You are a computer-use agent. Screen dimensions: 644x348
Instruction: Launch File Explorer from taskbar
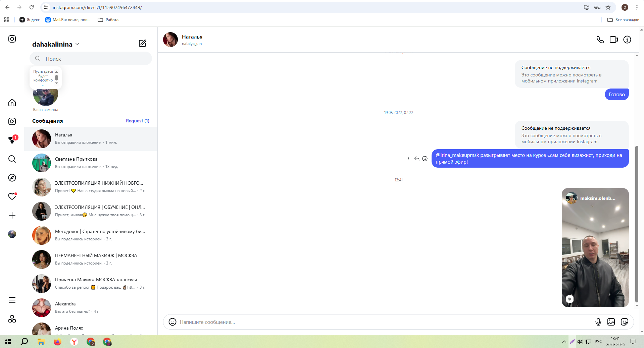[41, 342]
